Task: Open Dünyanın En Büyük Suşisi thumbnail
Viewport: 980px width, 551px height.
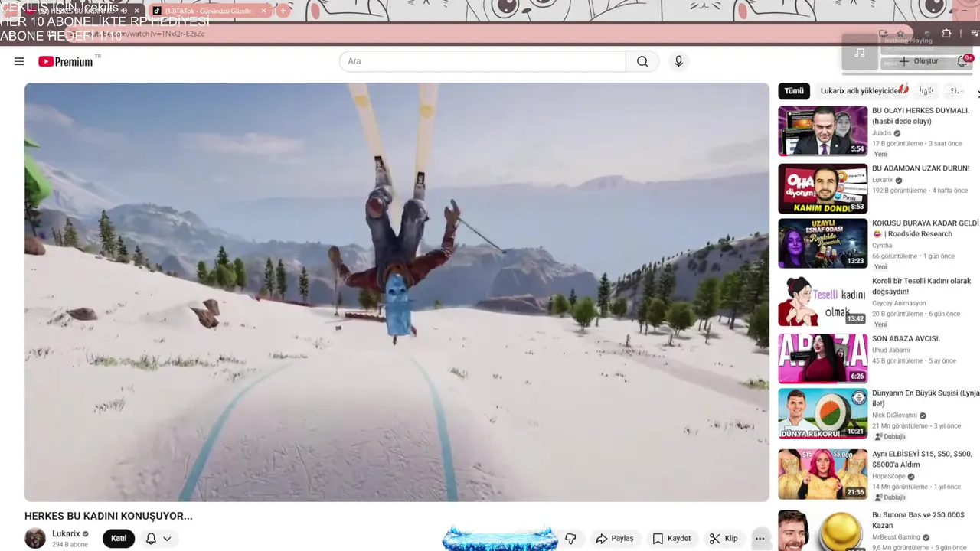Action: coord(823,413)
